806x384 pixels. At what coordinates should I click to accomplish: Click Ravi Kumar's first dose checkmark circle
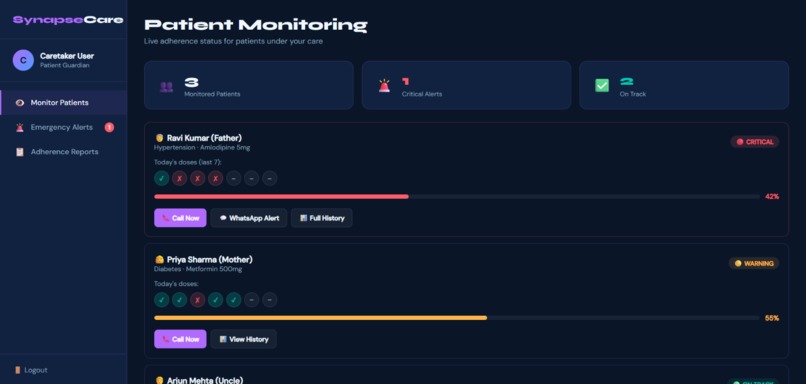click(161, 178)
